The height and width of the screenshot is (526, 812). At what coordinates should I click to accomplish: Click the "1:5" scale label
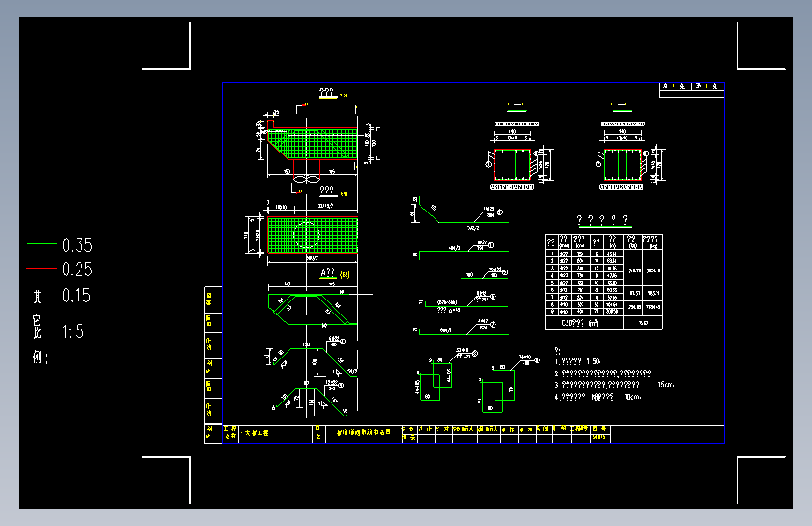click(72, 331)
